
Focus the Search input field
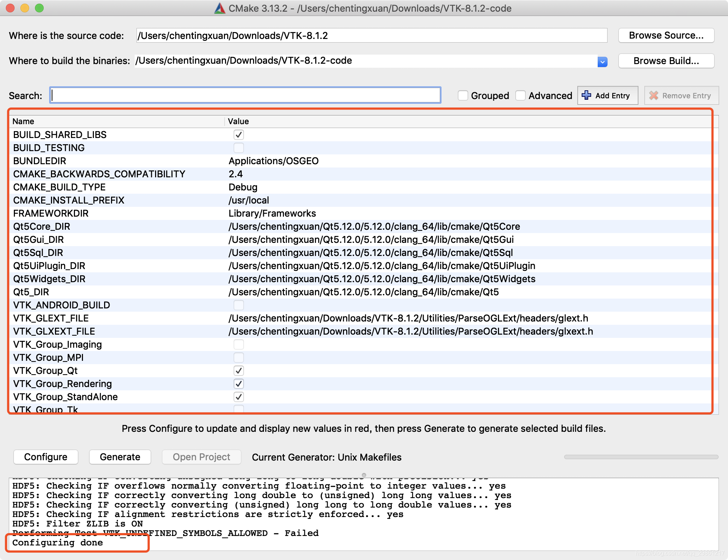245,95
